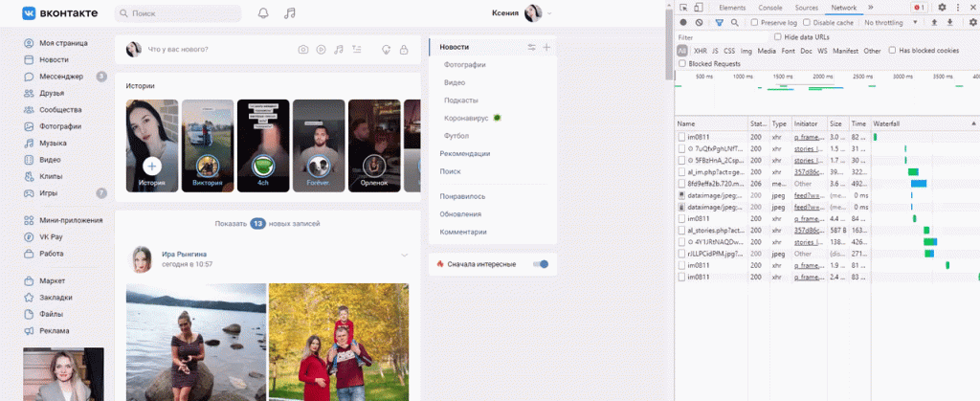Toggle the DevTools filter funnel icon
Screen dimensions: 980x401
tap(719, 22)
